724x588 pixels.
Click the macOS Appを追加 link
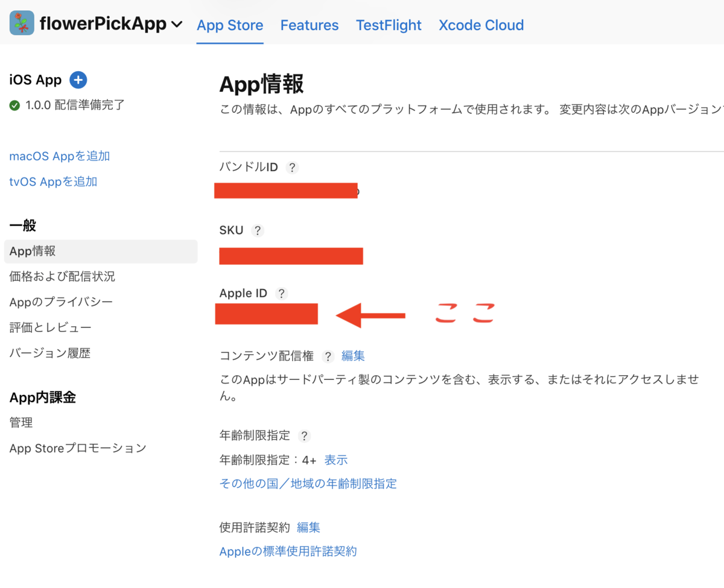point(59,156)
